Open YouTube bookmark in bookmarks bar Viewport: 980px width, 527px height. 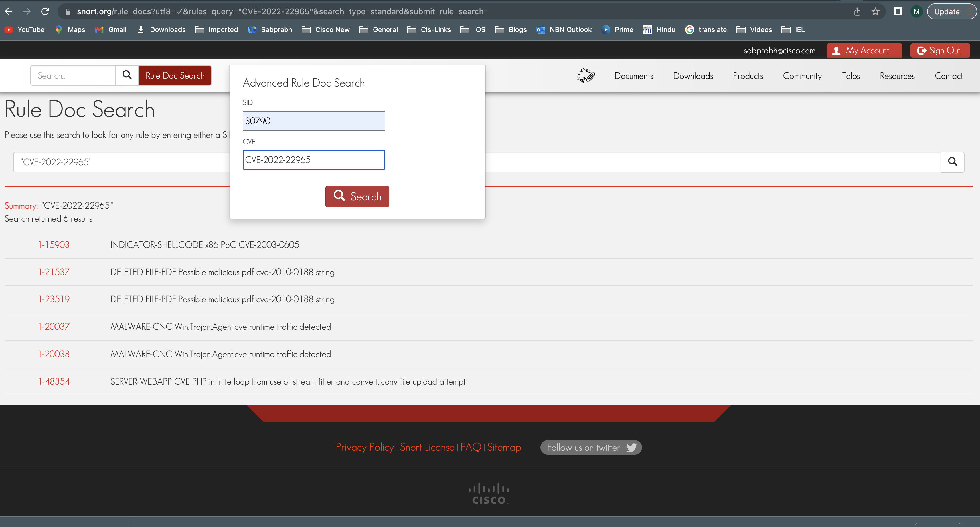25,29
